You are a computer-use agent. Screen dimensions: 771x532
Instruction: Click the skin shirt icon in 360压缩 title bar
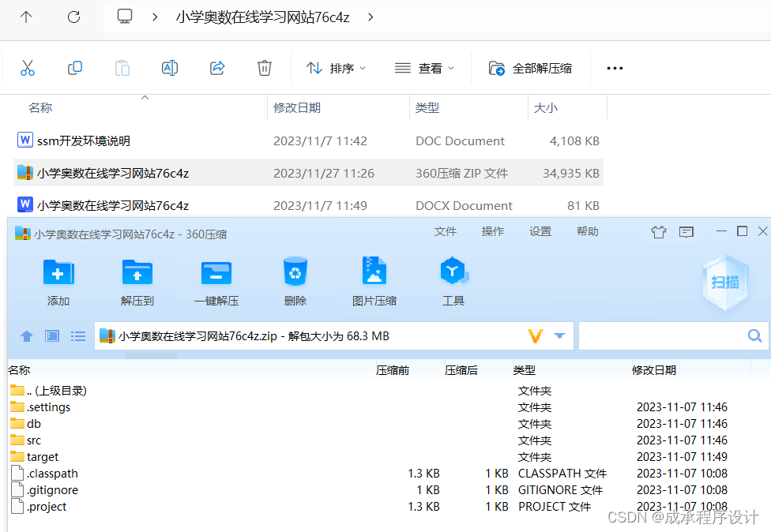coord(658,232)
